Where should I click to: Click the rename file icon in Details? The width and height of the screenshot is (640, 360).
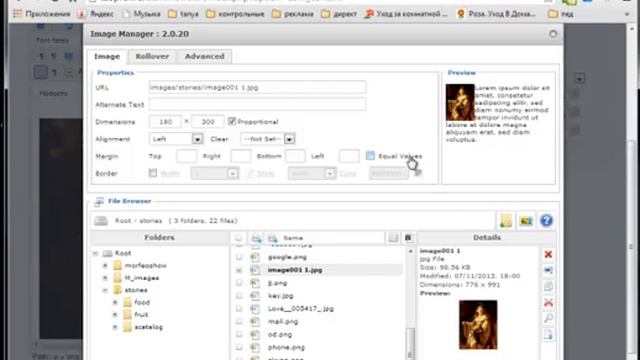point(548,270)
